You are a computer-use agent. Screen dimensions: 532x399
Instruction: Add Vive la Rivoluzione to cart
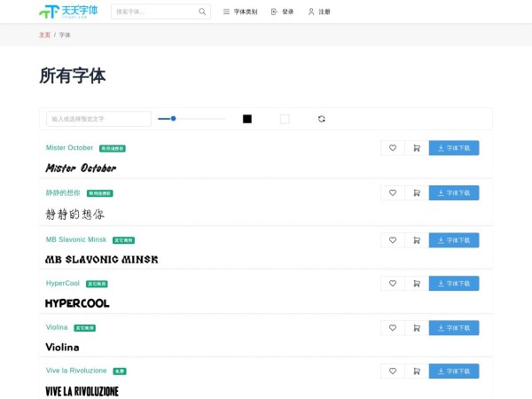pyautogui.click(x=417, y=371)
